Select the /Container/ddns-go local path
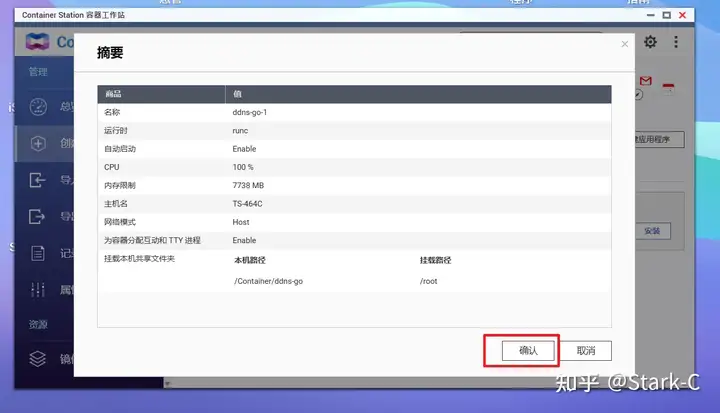Screen dimensions: 720x413 coord(269,281)
